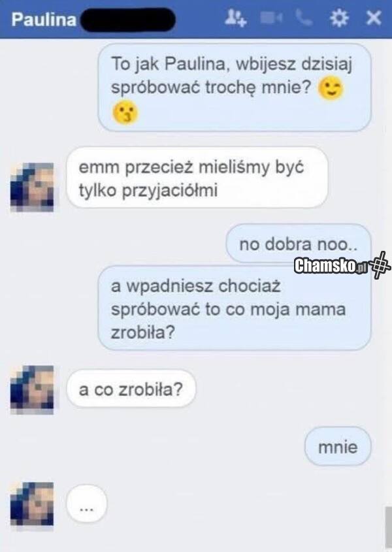This screenshot has width=392, height=552.
Task: Start a video call with Paulina
Action: pyautogui.click(x=271, y=18)
